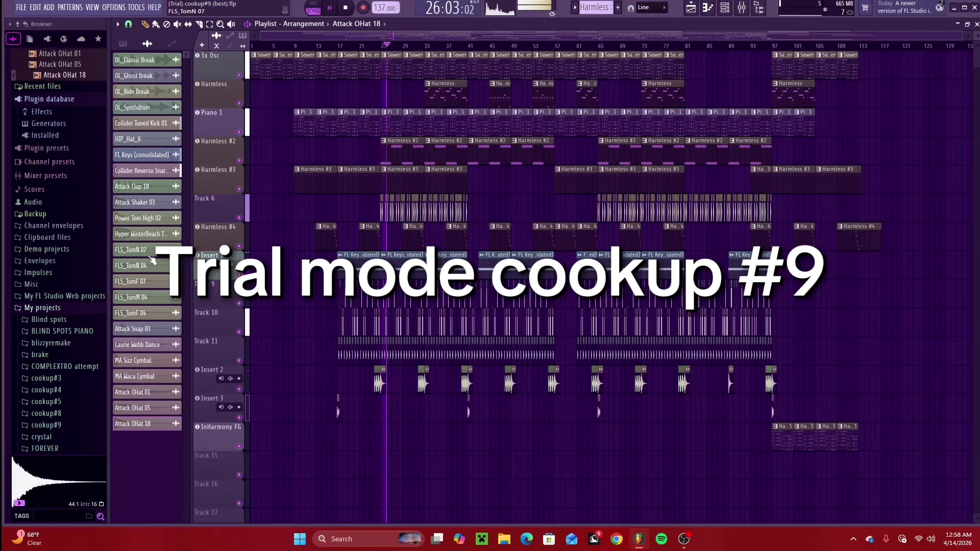Open the Channel rack view icon
This screenshot has width=980, height=551.
[725, 8]
